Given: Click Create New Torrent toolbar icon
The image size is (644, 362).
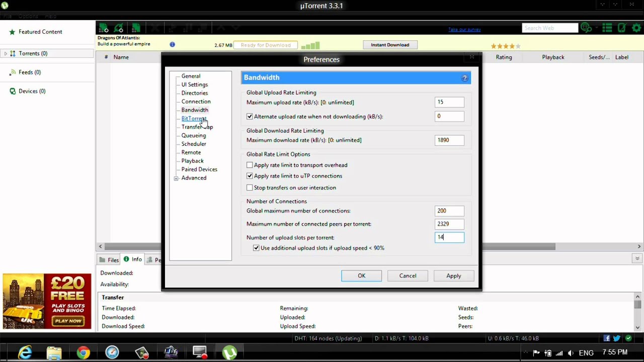Looking at the screenshot, I should pyautogui.click(x=136, y=28).
